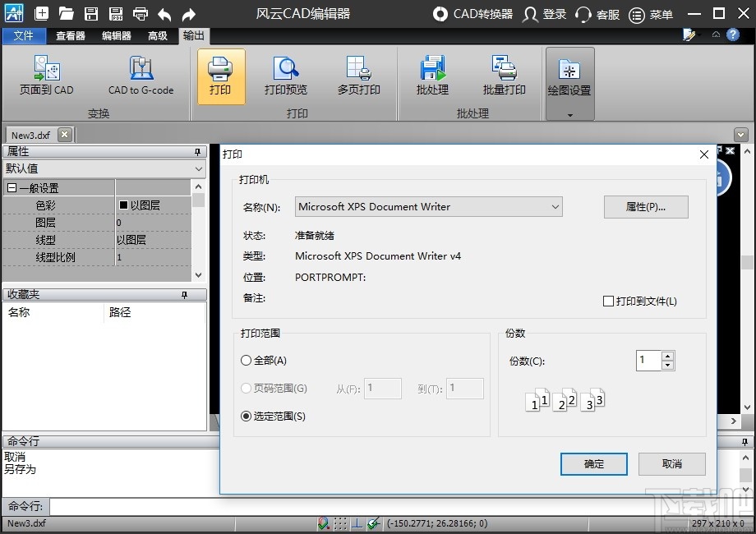Viewport: 756px width, 534px height.
Task: Open the document tabs list dropdown arrow
Action: 741,135
